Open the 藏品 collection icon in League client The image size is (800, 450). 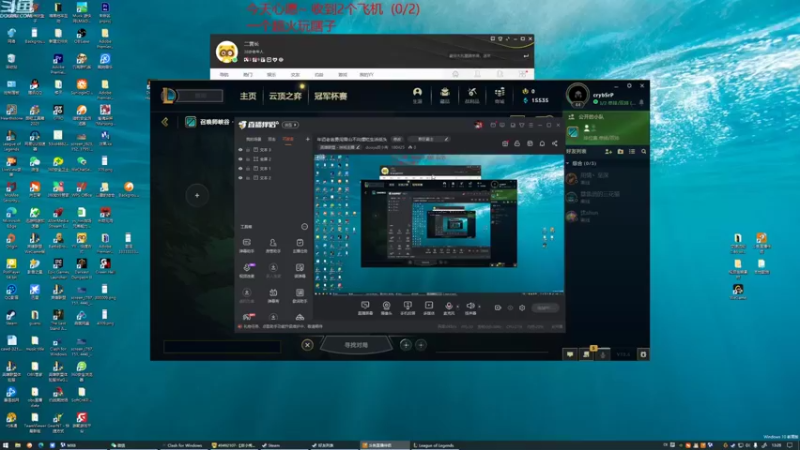tap(445, 94)
